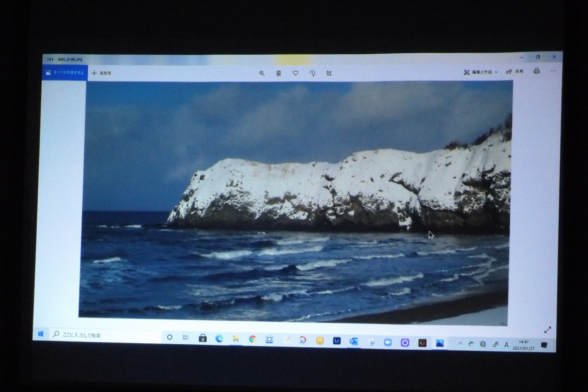Screen dimensions: 588x392
Task: Click the 共有 share button
Action: coord(514,72)
